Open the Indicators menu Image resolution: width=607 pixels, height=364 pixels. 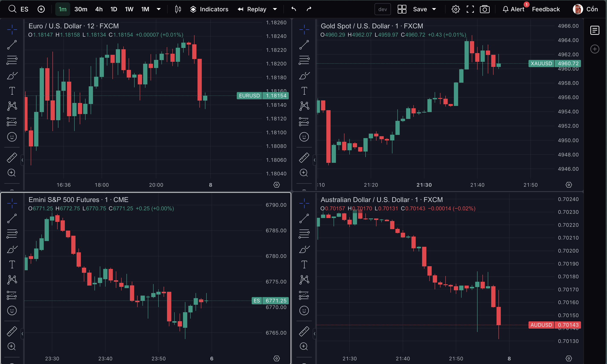coord(209,9)
